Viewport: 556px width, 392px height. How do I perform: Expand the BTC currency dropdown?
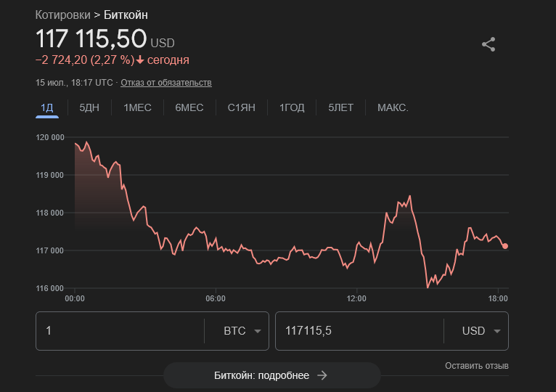click(x=242, y=331)
